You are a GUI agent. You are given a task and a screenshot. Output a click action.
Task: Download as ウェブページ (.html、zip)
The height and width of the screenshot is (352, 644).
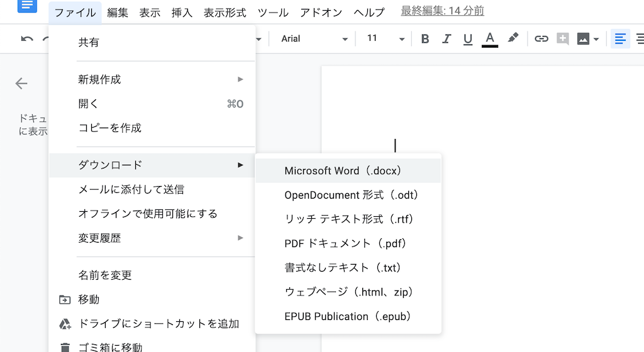pos(348,292)
